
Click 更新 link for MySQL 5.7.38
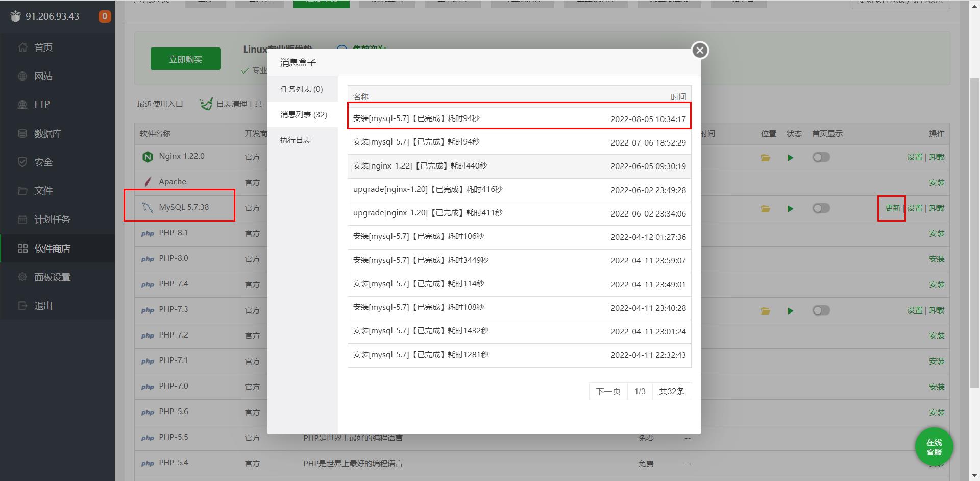click(x=893, y=208)
